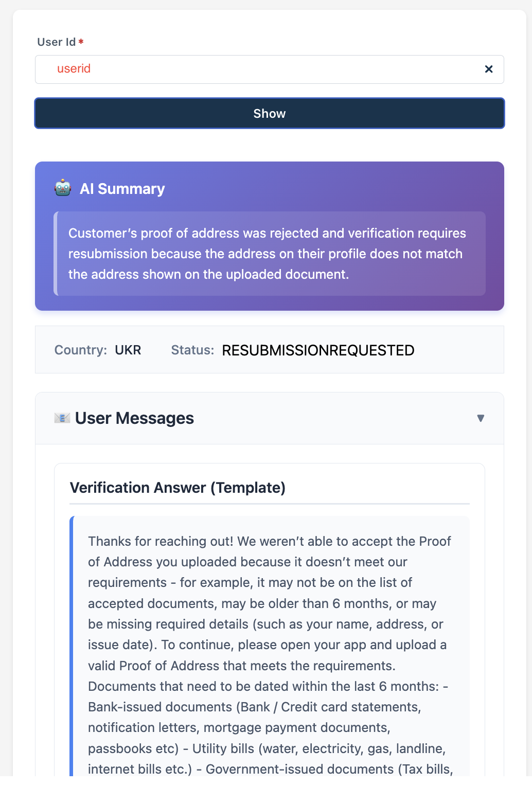Click the robot icon beside AI Summary
The image size is (532, 787).
(x=63, y=188)
